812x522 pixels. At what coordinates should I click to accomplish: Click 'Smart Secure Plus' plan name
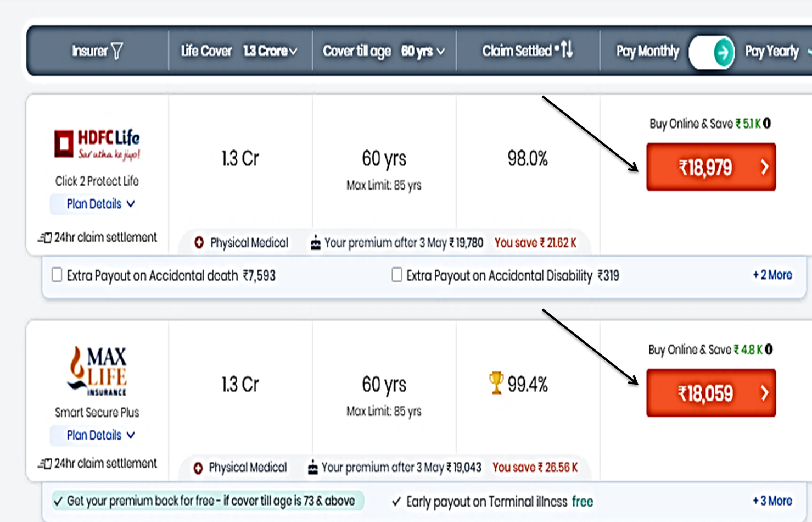tap(97, 412)
